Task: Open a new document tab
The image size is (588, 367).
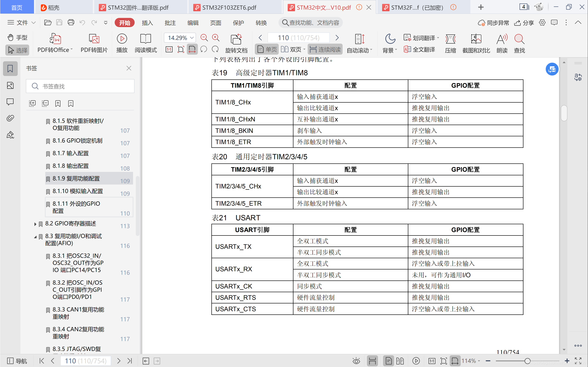Action: [x=481, y=7]
